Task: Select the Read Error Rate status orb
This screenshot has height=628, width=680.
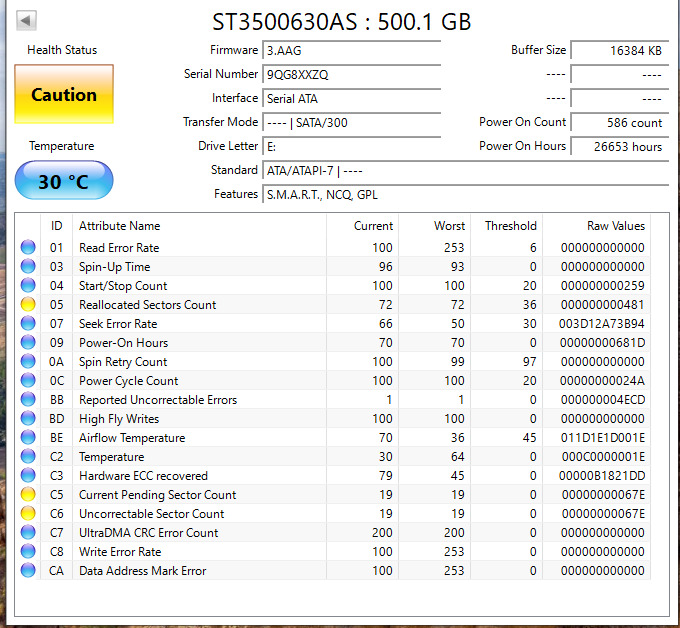Action: pos(28,247)
